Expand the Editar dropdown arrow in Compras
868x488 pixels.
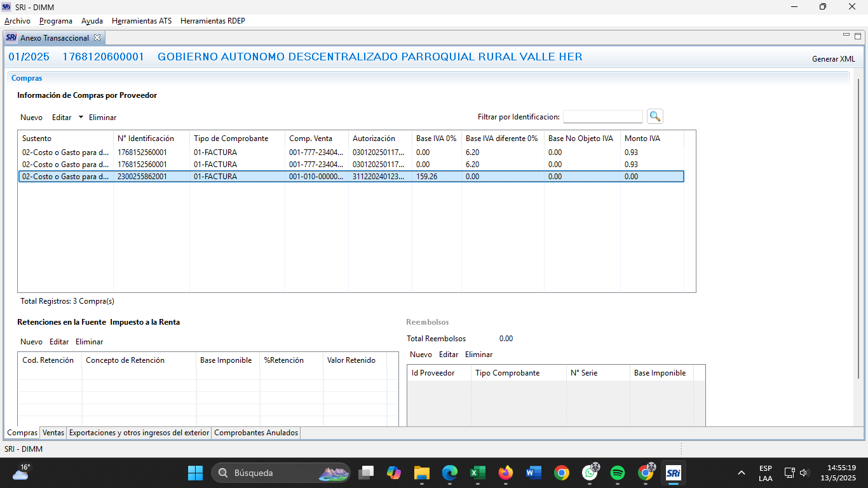pyautogui.click(x=81, y=117)
